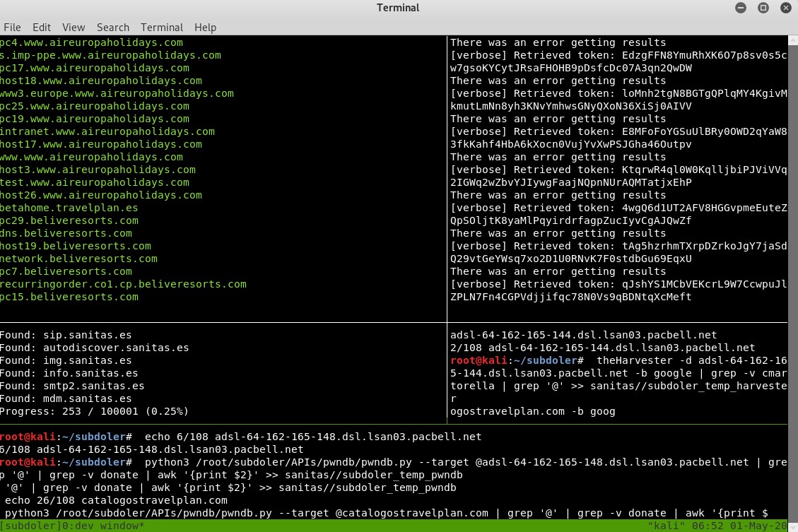798x532 pixels.
Task: Select line pc7.beliveresorts.com
Action: point(66,271)
